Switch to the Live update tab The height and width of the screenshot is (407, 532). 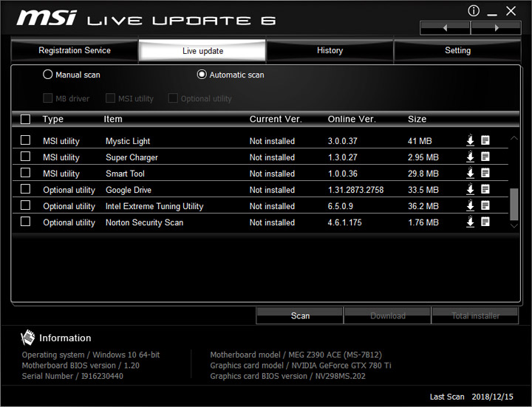coord(202,51)
